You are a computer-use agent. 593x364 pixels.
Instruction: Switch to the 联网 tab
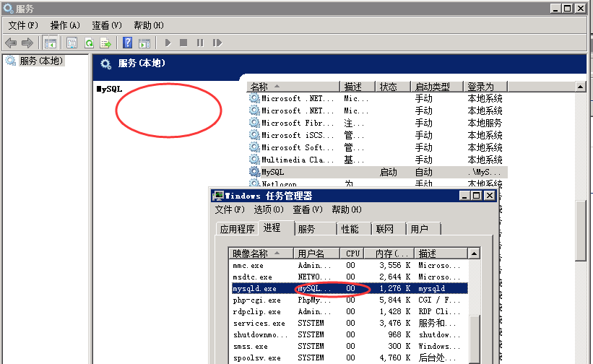389,229
